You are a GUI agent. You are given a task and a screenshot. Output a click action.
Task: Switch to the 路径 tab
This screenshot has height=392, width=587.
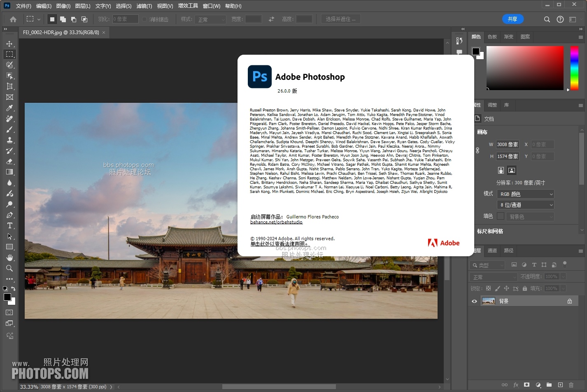(509, 251)
